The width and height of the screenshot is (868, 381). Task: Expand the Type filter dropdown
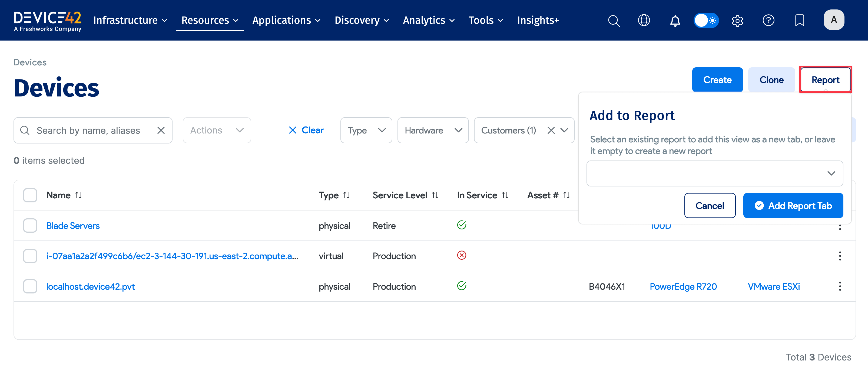pos(366,130)
